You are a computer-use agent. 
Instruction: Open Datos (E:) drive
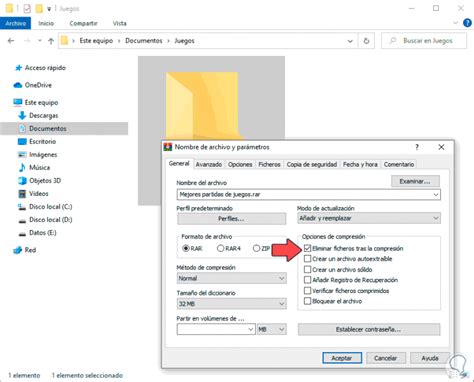(x=37, y=232)
